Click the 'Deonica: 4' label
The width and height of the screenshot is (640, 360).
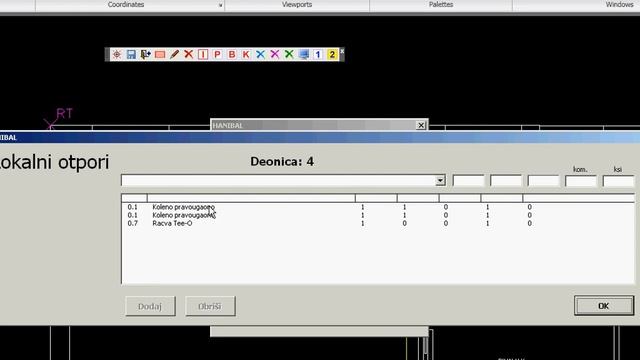click(282, 162)
